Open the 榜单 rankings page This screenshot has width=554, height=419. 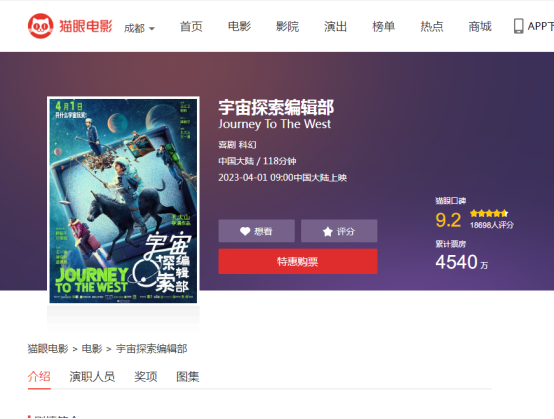click(383, 26)
